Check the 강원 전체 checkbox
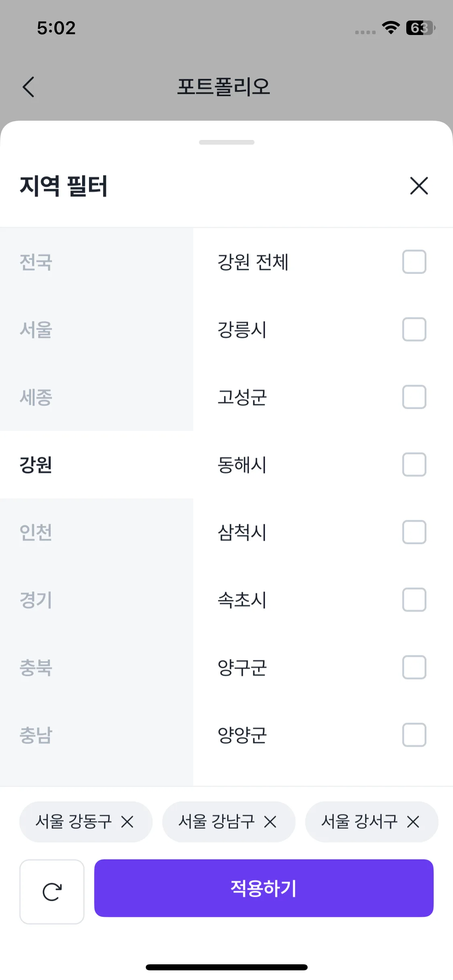 [x=414, y=262]
